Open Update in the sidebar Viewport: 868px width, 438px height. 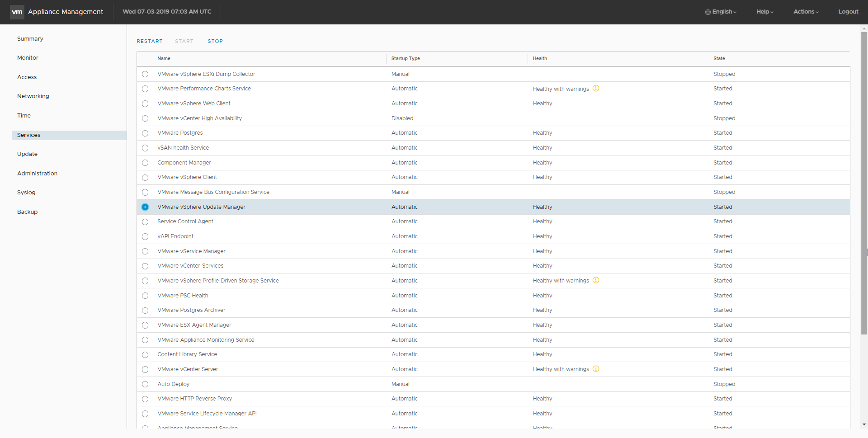(x=27, y=154)
